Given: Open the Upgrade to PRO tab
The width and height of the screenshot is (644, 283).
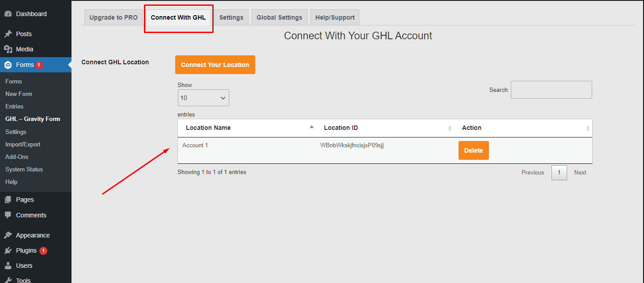Looking at the screenshot, I should [114, 17].
